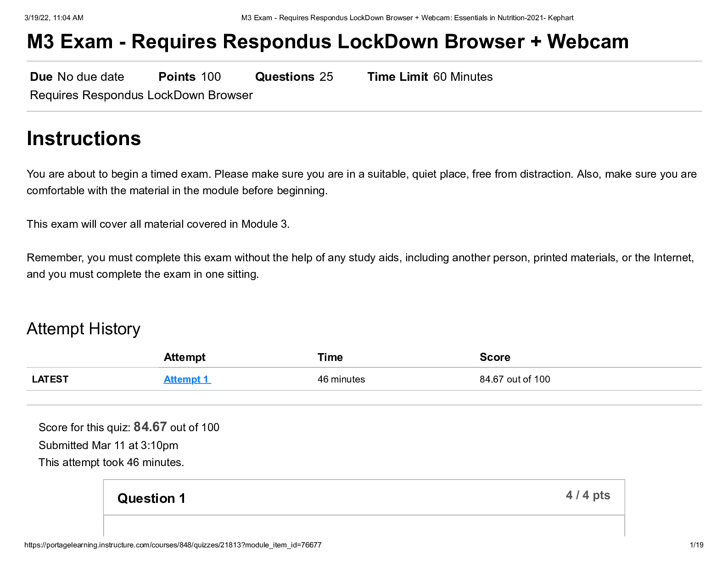Click the Submitted Mar 11 at 3:10pm text
728x563 pixels.
pyautogui.click(x=108, y=445)
